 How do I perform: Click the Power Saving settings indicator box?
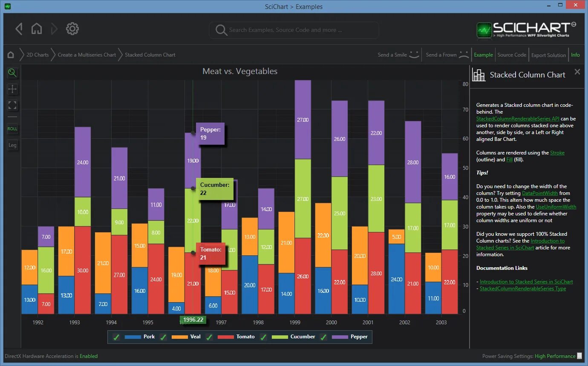point(579,356)
